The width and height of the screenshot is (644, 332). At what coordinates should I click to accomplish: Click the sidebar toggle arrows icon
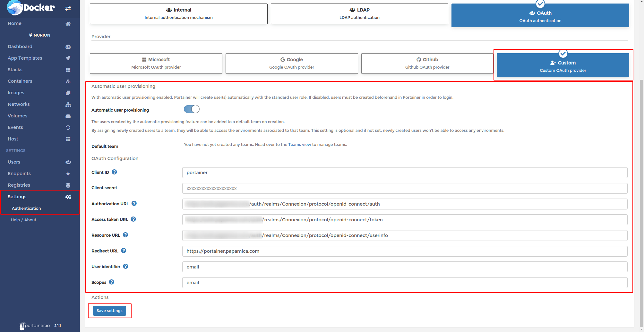(x=68, y=8)
